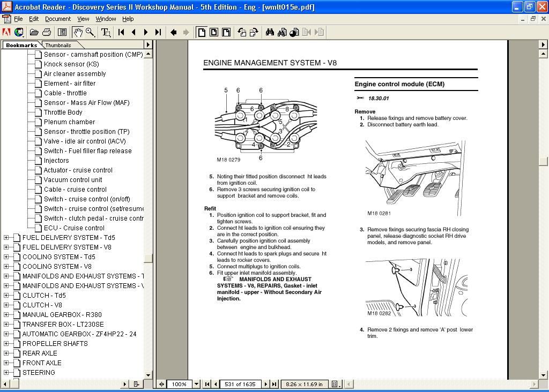This screenshot has width=549, height=392.
Task: Toggle the navigation pane toolbar icon
Action: click(62, 33)
